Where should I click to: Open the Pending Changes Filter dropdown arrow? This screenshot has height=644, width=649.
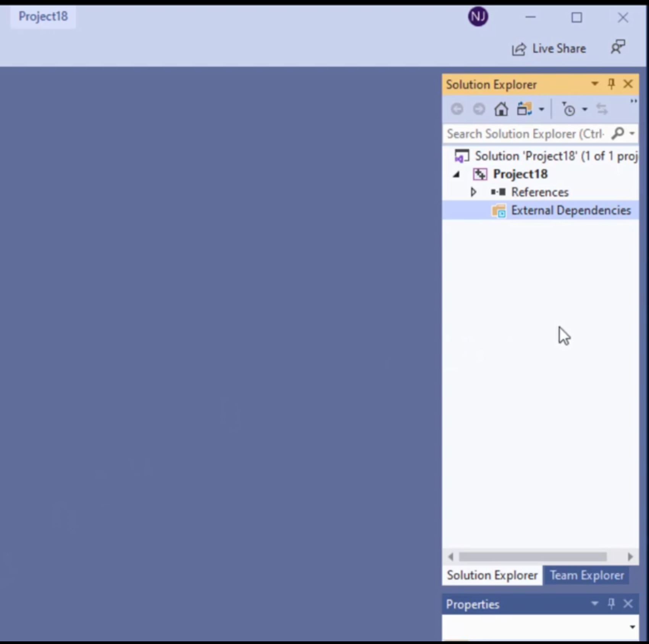(584, 110)
